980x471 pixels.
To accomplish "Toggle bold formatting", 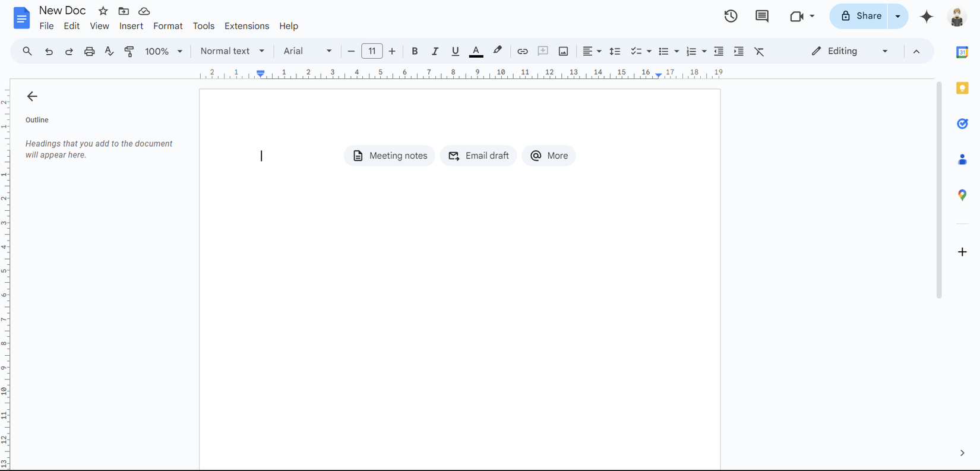I will pyautogui.click(x=415, y=51).
